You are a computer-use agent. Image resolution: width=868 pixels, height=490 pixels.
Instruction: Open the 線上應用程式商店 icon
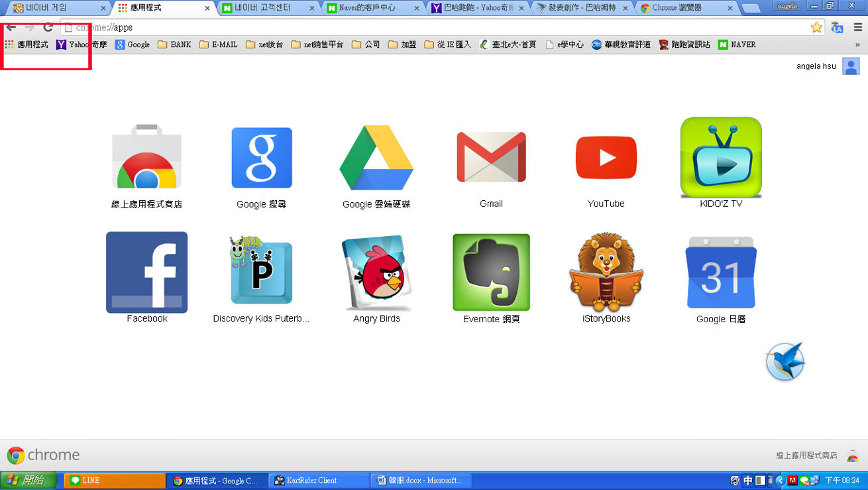pos(146,157)
